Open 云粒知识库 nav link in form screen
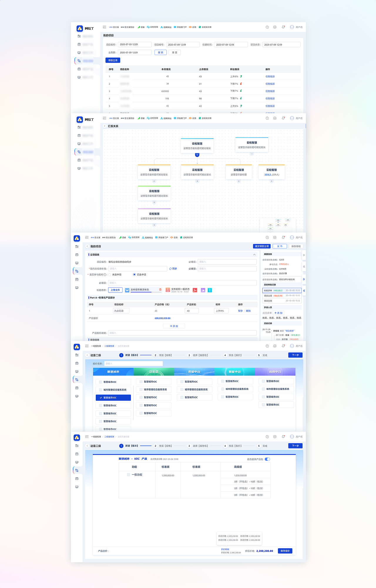 (x=187, y=237)
